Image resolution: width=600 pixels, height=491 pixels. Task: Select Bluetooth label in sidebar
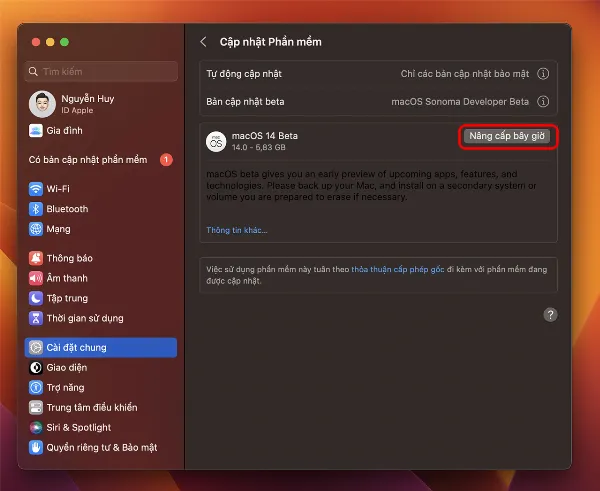[67, 209]
